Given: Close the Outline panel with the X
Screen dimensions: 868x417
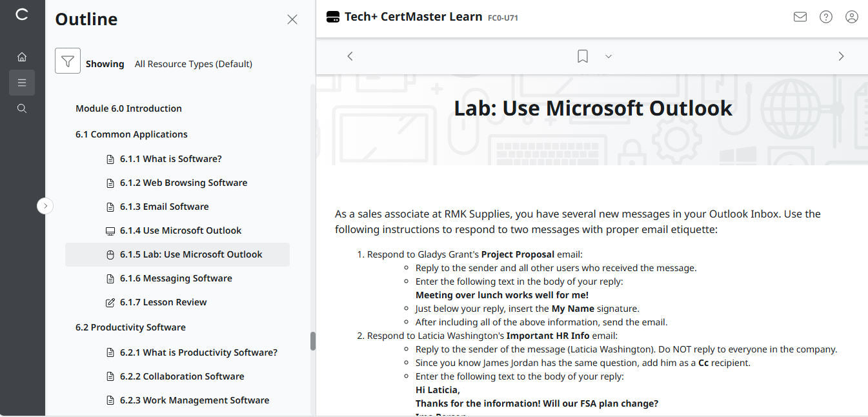Looking at the screenshot, I should (x=292, y=19).
